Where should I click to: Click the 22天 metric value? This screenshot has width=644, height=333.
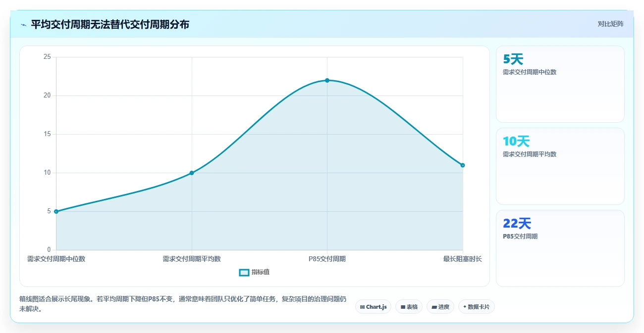tap(517, 224)
